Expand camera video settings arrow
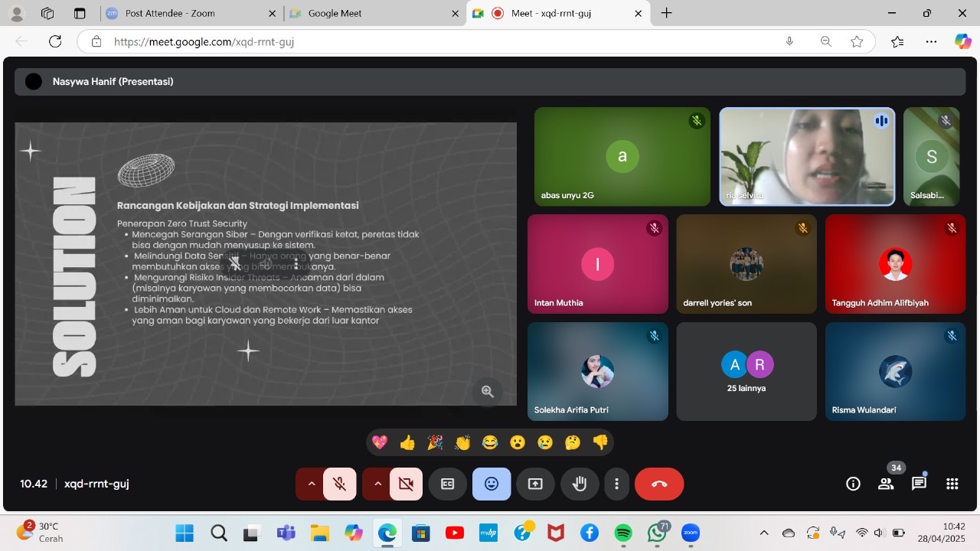Image resolution: width=980 pixels, height=551 pixels. pyautogui.click(x=377, y=484)
